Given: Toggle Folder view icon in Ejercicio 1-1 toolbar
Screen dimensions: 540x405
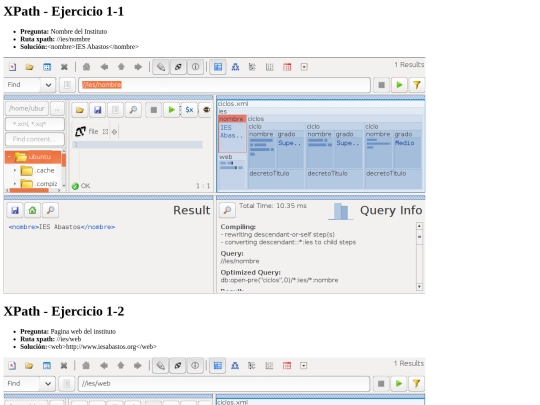Looking at the screenshot, I should (x=252, y=67).
